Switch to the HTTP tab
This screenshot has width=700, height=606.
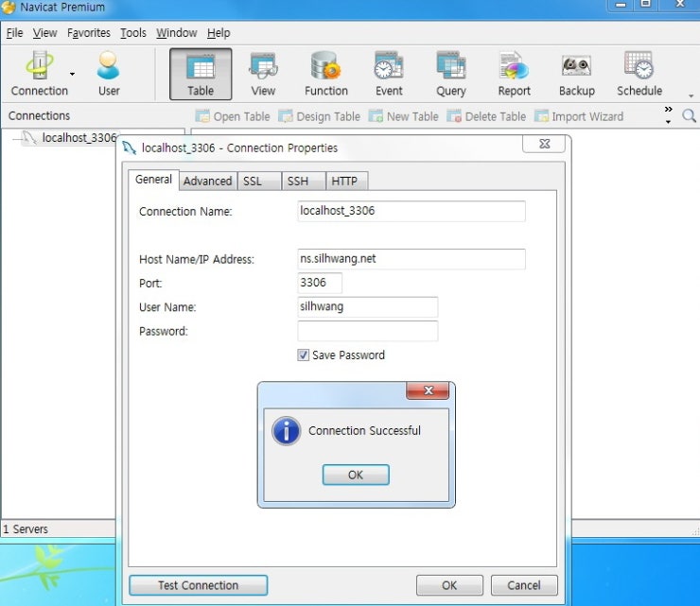(347, 181)
